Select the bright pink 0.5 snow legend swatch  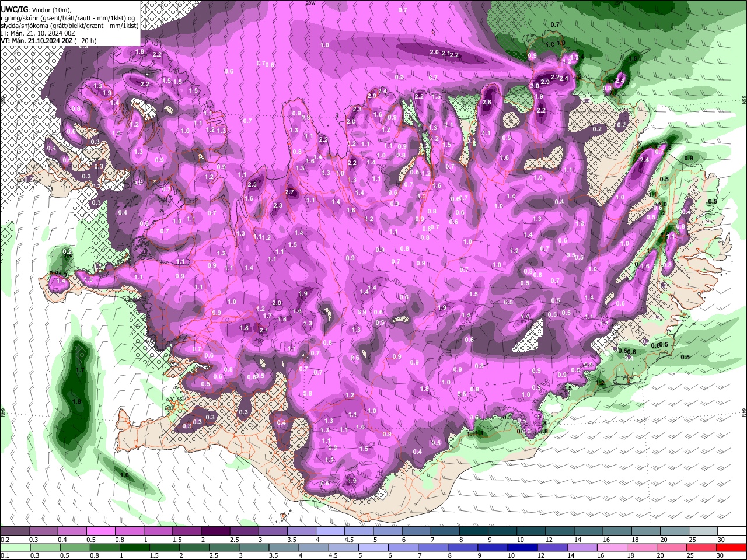coord(101,531)
